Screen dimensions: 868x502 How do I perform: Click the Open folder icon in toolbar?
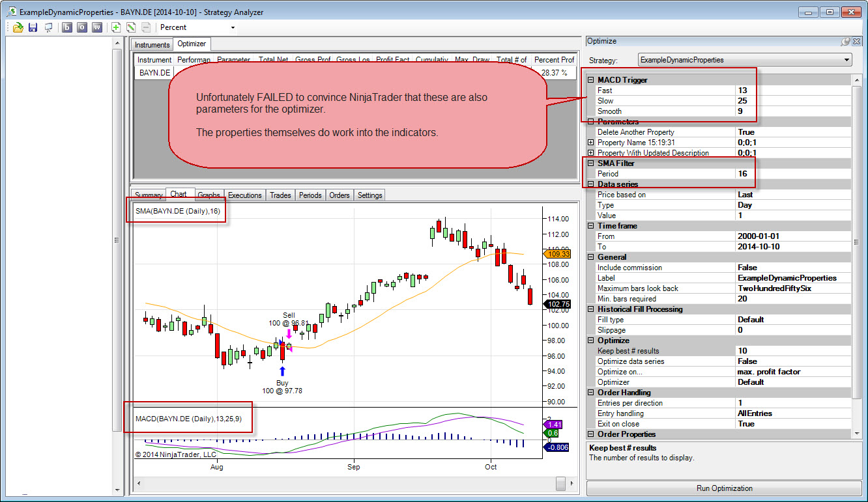click(18, 27)
